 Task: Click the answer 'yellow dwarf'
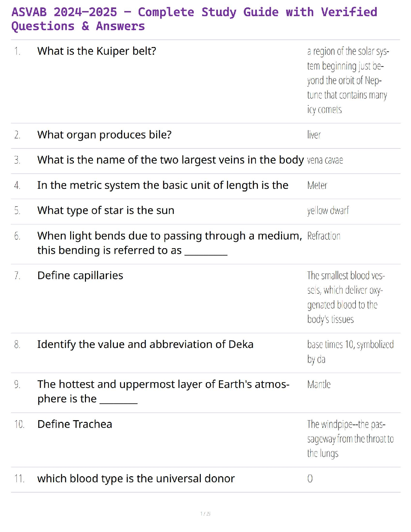[328, 211]
